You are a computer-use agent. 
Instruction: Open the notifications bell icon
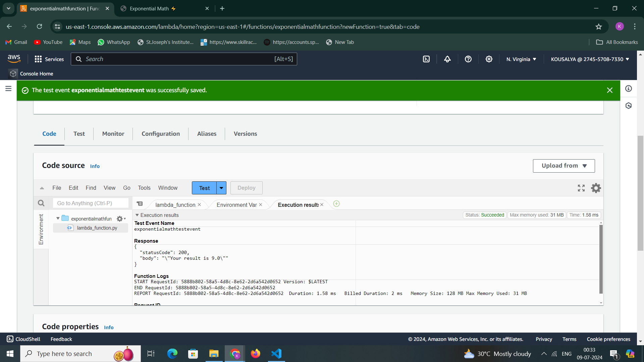[447, 59]
